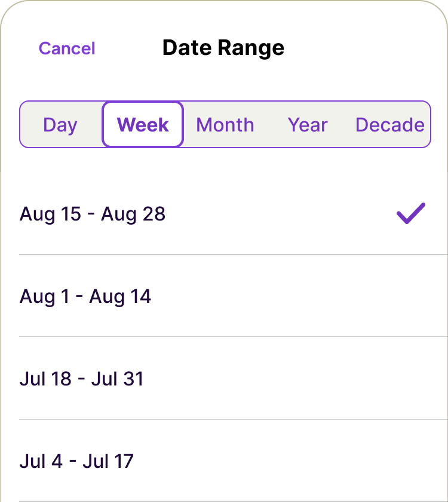Image resolution: width=448 pixels, height=502 pixels.
Task: Choose the Year range option
Action: click(308, 125)
